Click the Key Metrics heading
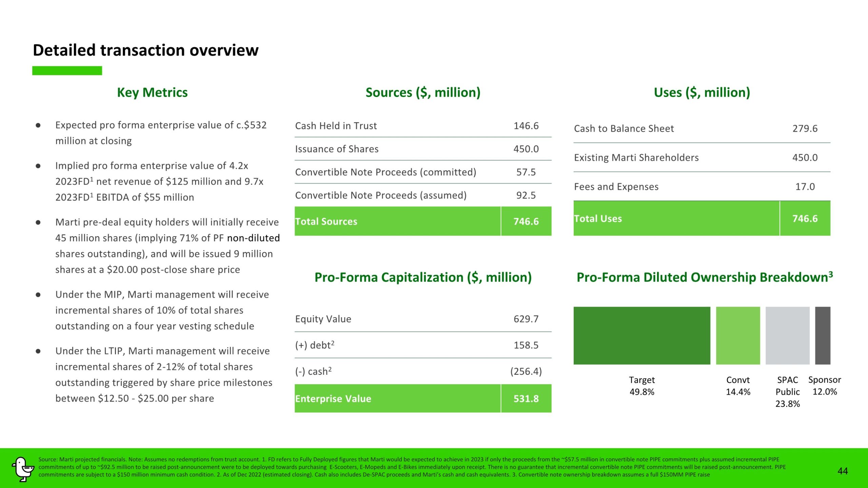The image size is (868, 488). [x=152, y=93]
